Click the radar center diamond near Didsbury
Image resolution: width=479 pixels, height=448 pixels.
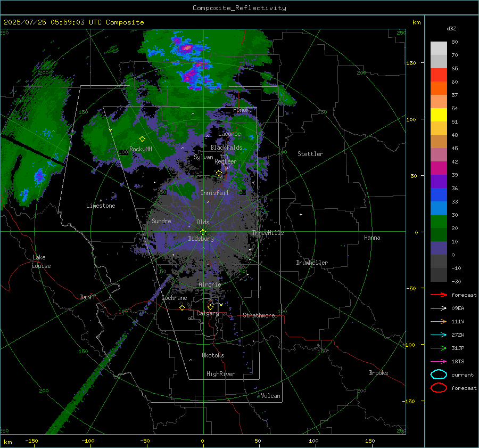point(203,232)
